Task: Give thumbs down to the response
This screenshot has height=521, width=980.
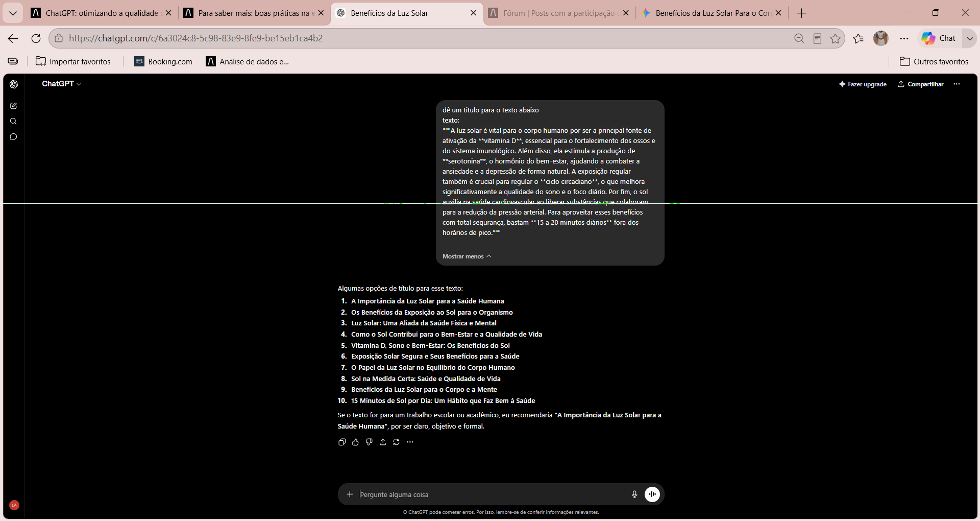Action: click(x=369, y=442)
